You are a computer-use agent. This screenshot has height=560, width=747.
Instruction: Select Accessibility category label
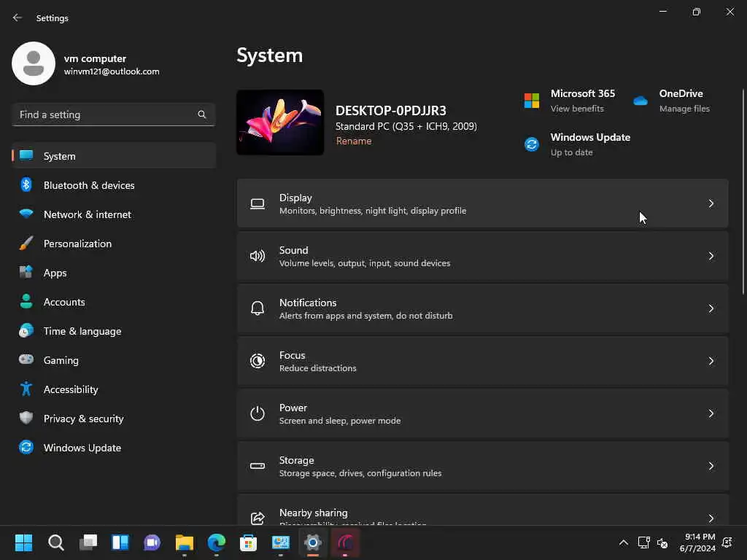click(x=71, y=389)
